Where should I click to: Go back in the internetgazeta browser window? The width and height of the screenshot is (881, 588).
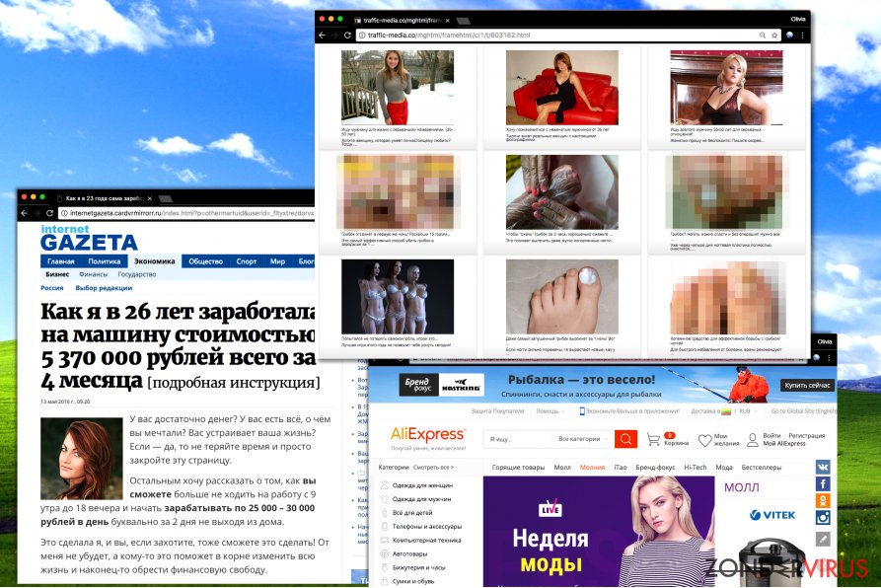24,213
